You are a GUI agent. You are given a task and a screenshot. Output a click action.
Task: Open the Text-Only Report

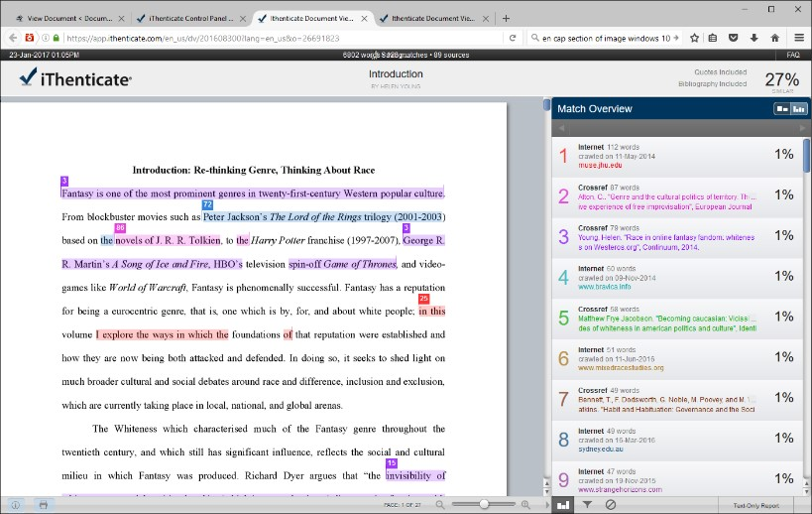click(756, 505)
